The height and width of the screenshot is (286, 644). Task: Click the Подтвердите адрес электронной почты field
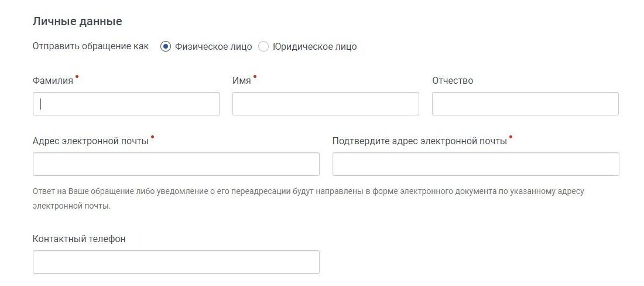(475, 164)
